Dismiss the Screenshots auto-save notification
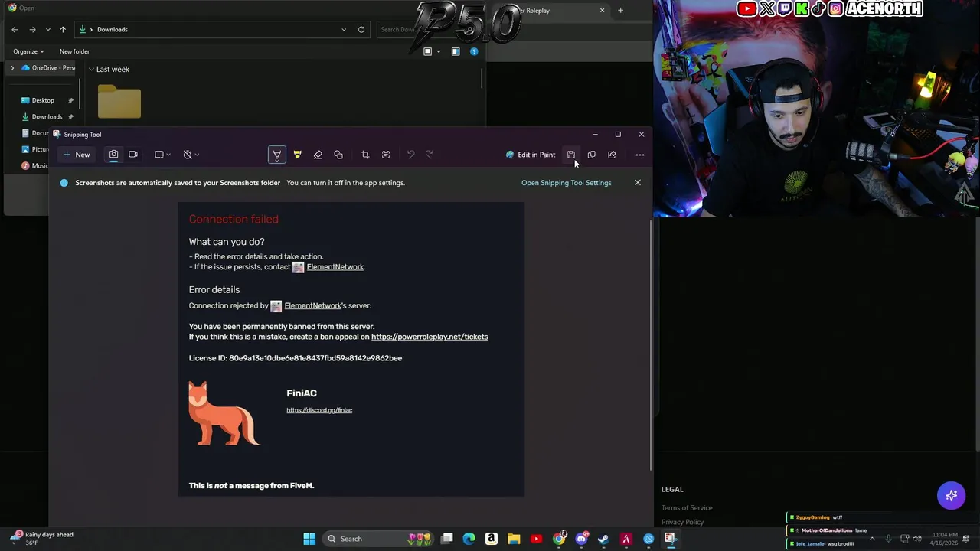 (637, 183)
